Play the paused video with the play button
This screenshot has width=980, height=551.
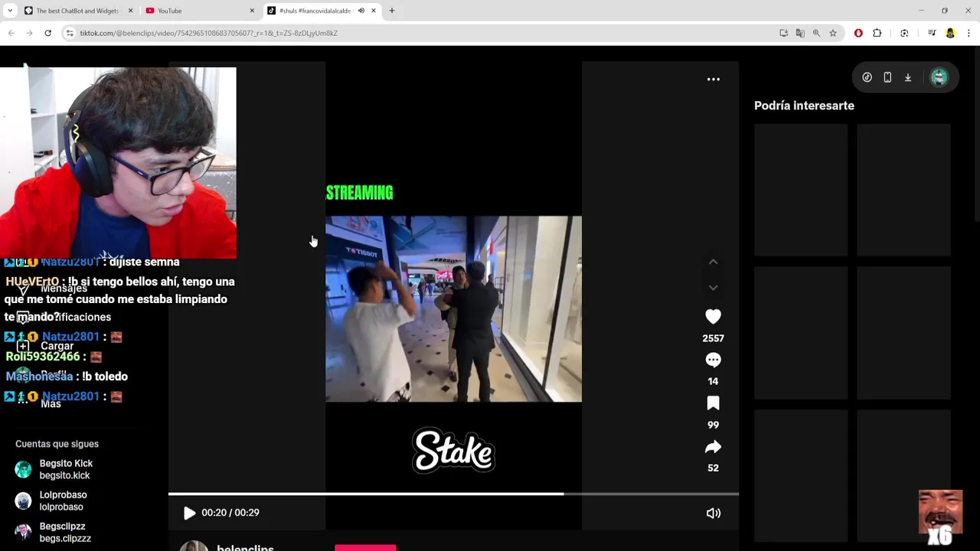[189, 514]
